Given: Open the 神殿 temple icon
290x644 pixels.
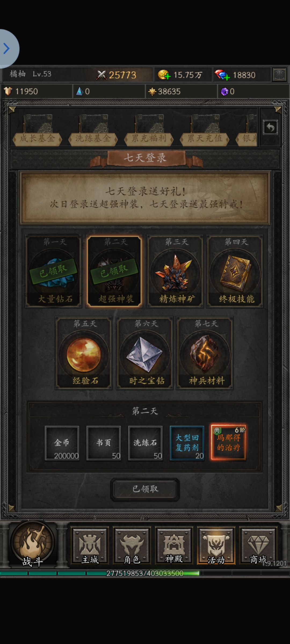Looking at the screenshot, I should tap(174, 546).
